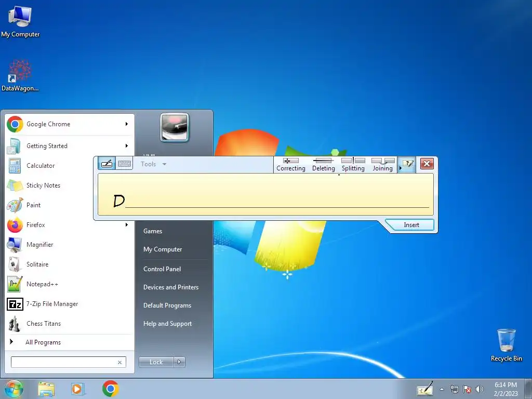This screenshot has height=399, width=532.
Task: Play the Deleting gesture demo
Action: 323,165
